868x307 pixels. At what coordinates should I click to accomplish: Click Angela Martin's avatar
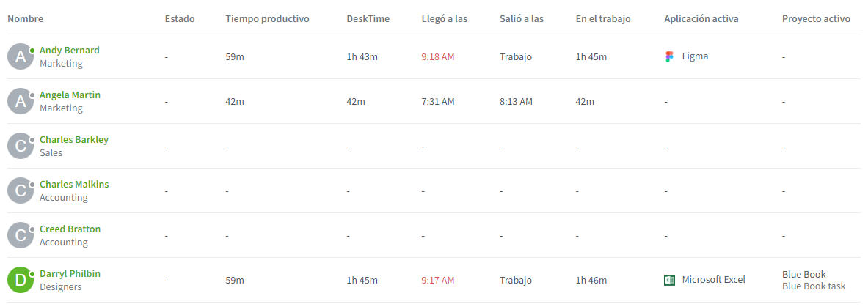click(21, 101)
